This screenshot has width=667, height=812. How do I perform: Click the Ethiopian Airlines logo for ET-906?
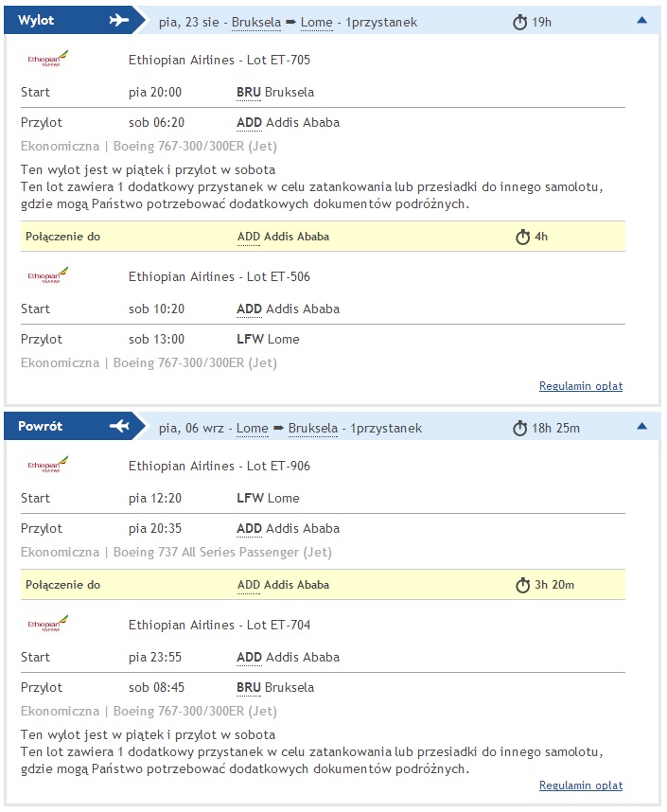point(47,464)
